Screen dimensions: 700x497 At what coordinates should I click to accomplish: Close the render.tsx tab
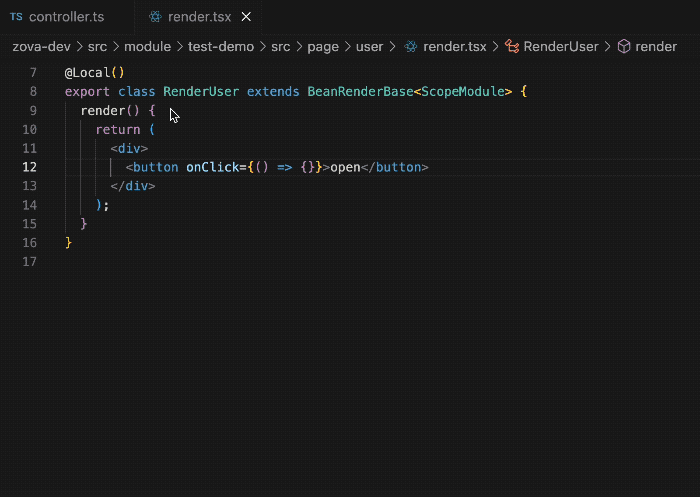point(246,17)
